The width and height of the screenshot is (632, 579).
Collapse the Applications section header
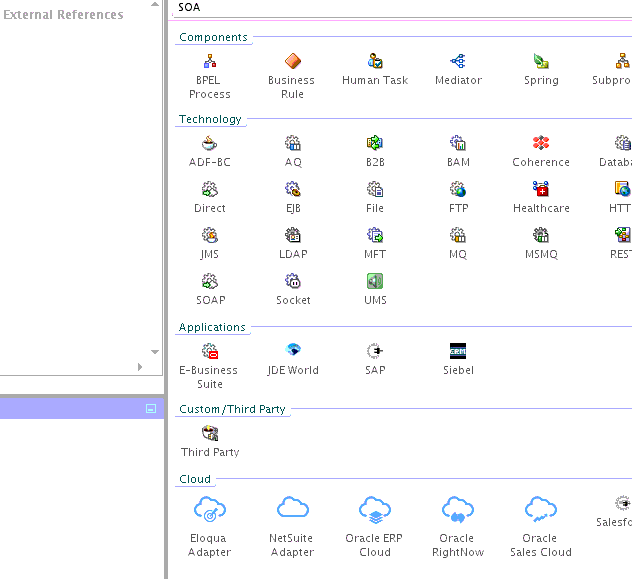(x=212, y=327)
